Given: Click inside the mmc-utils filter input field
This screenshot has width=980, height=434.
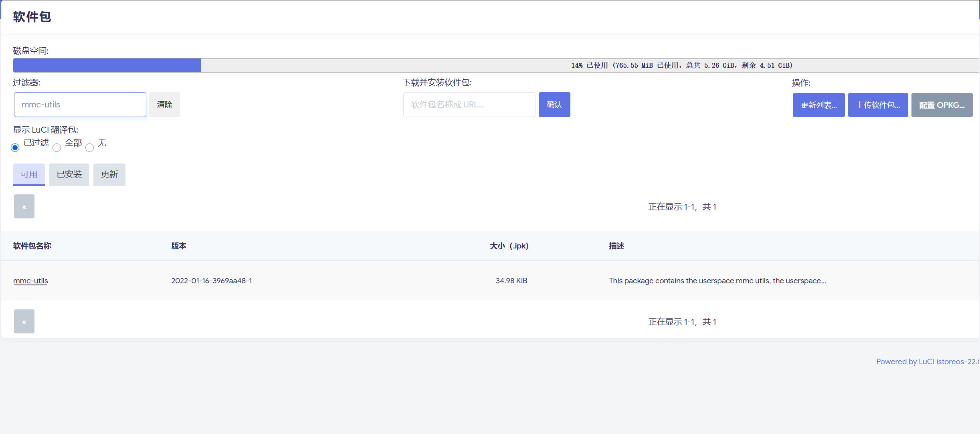Looking at the screenshot, I should tap(80, 104).
